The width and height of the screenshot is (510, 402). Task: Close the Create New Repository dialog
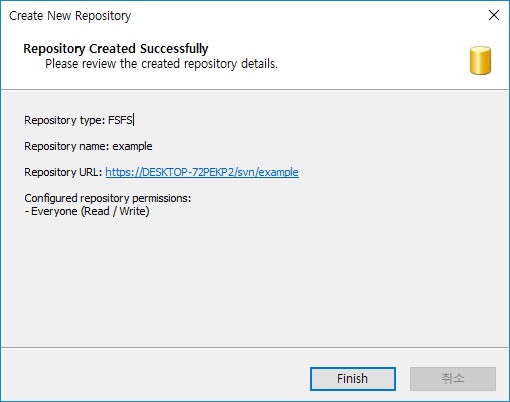coord(494,15)
